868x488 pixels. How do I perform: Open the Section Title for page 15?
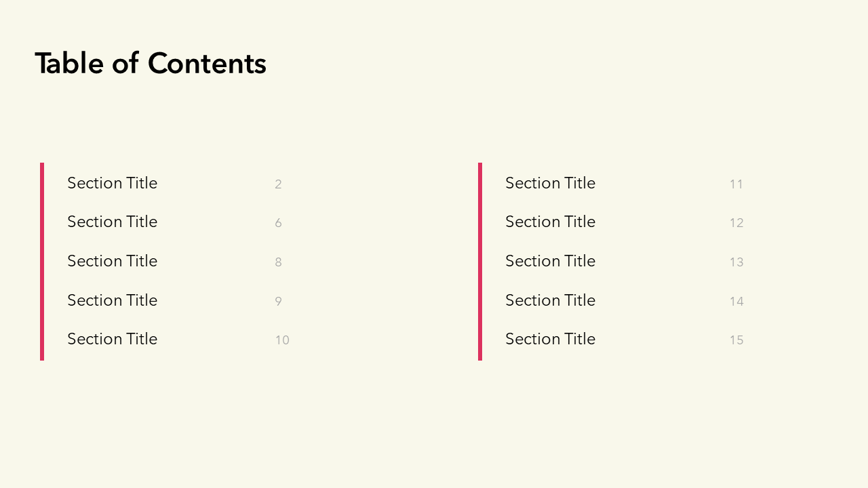(550, 339)
